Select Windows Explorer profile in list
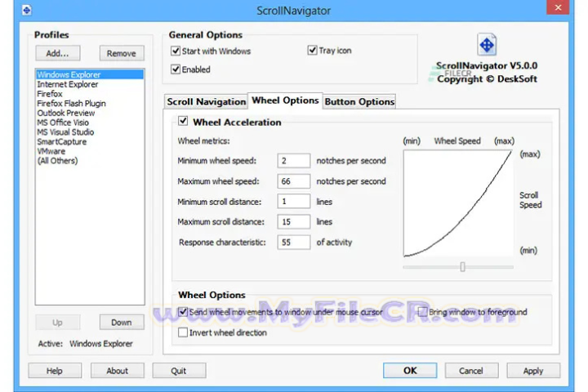 [x=90, y=74]
